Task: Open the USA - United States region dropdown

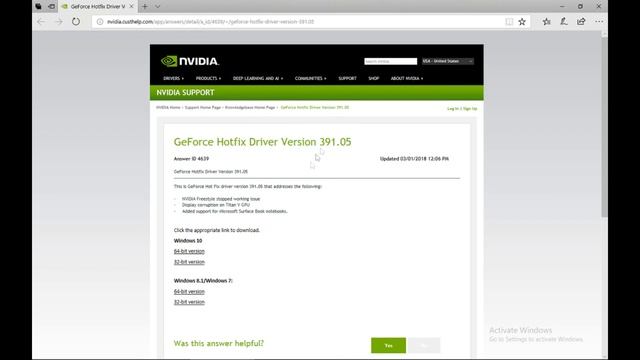Action: click(448, 61)
